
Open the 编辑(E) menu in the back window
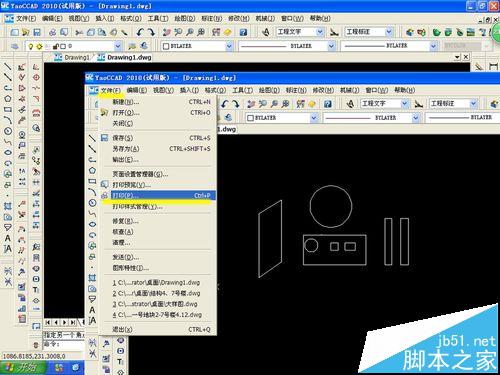[52, 18]
